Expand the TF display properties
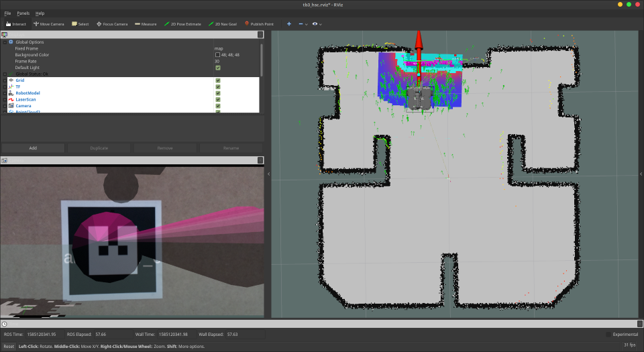 point(5,86)
